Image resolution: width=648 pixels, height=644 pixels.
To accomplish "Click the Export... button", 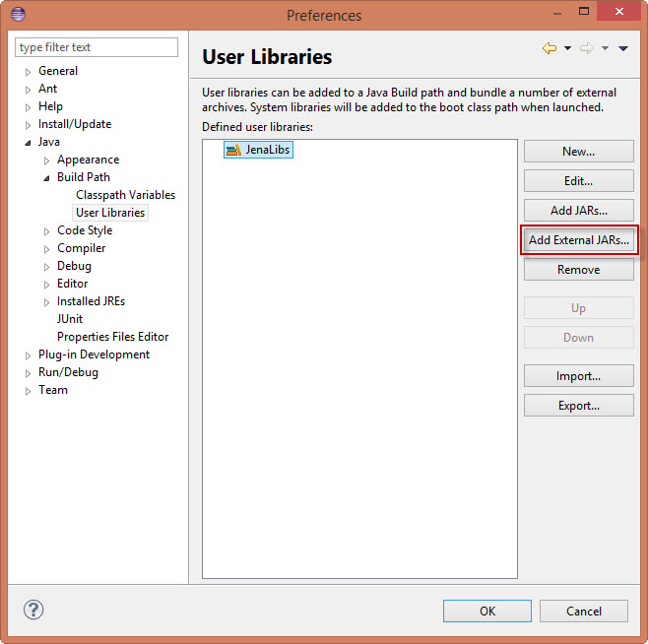I will click(x=579, y=406).
